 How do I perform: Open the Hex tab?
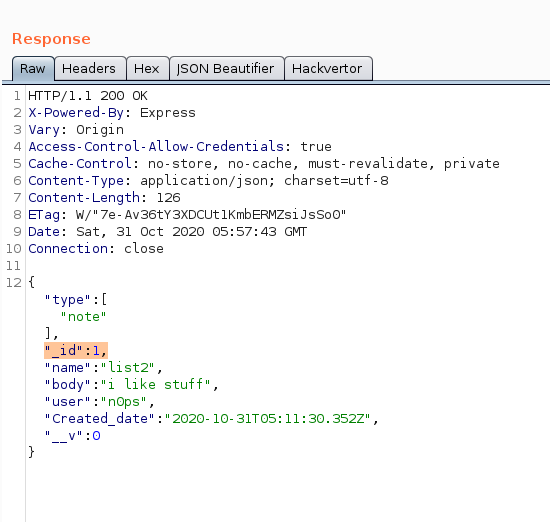coord(147,68)
